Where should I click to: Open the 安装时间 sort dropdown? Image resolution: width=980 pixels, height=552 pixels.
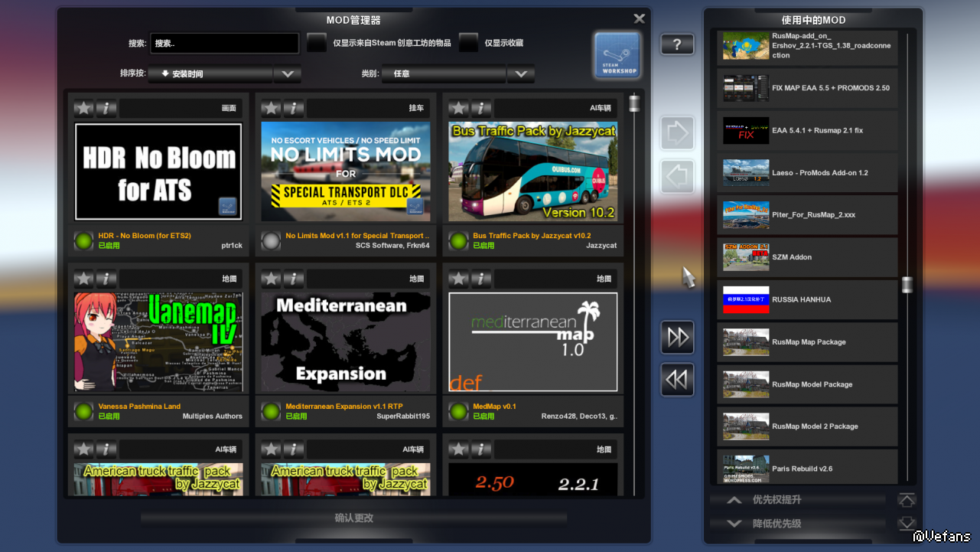(210, 74)
